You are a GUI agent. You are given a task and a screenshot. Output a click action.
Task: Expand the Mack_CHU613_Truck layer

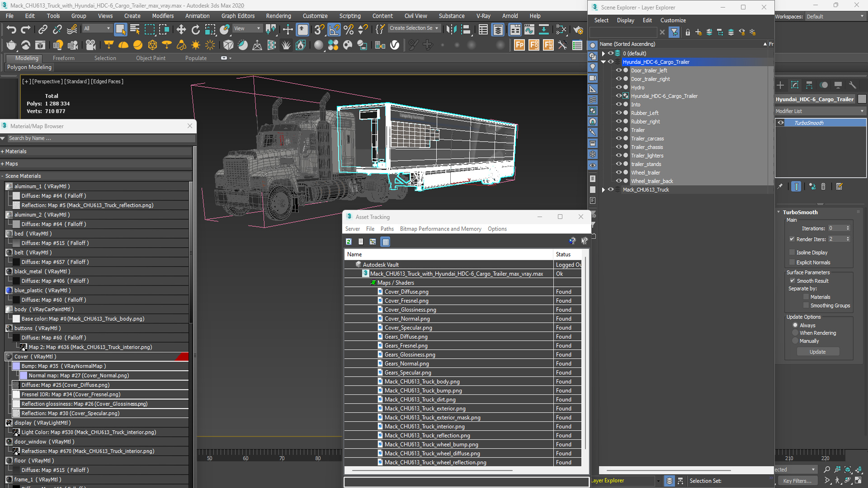click(604, 190)
